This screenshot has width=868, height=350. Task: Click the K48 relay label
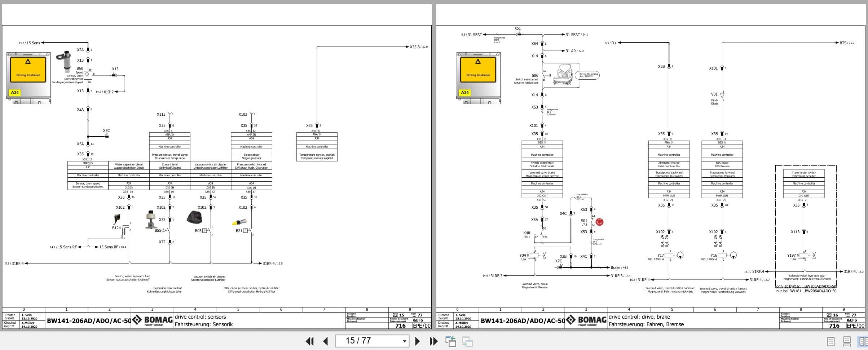(527, 233)
